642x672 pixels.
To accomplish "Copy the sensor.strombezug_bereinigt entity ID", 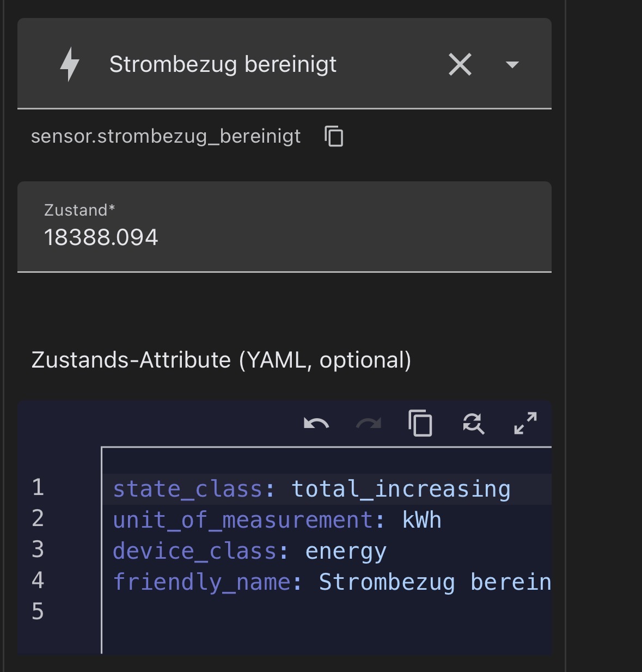I will point(334,136).
